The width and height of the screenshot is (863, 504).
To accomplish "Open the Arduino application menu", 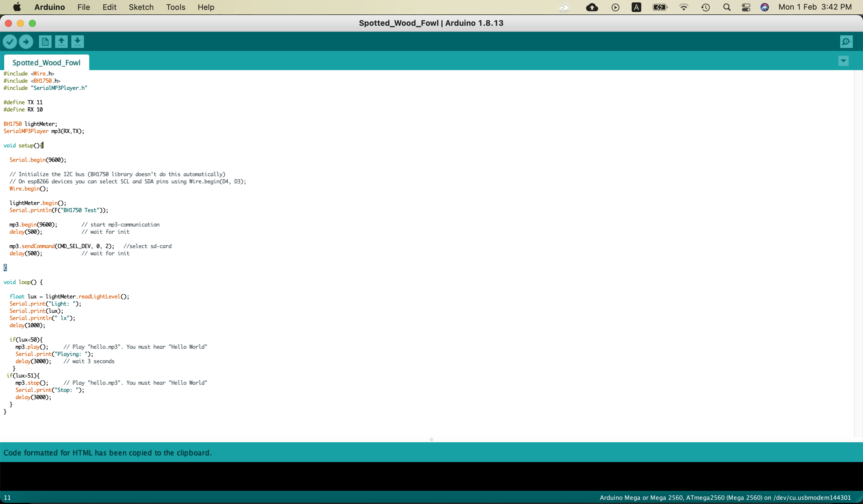I will (50, 7).
